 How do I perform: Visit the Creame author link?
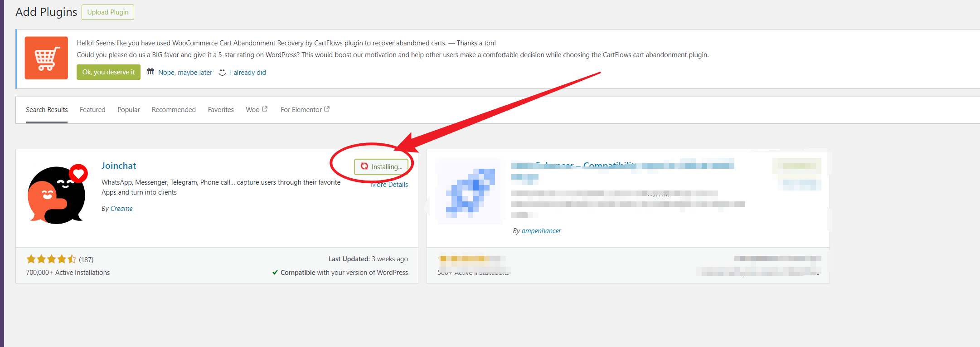coord(121,209)
